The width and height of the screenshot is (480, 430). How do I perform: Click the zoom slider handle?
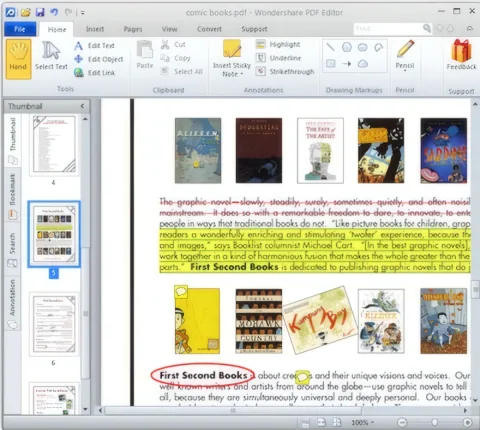click(x=434, y=422)
